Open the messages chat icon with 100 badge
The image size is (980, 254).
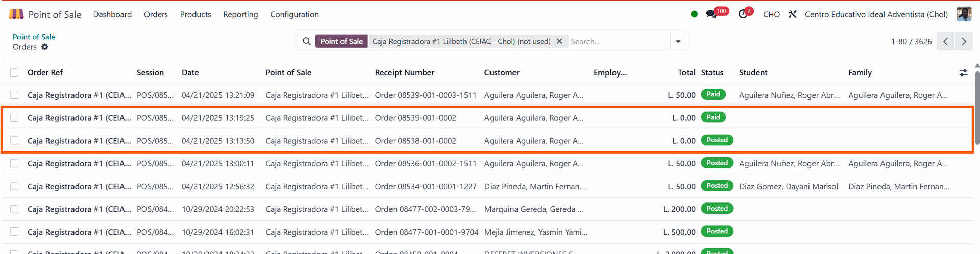point(712,14)
